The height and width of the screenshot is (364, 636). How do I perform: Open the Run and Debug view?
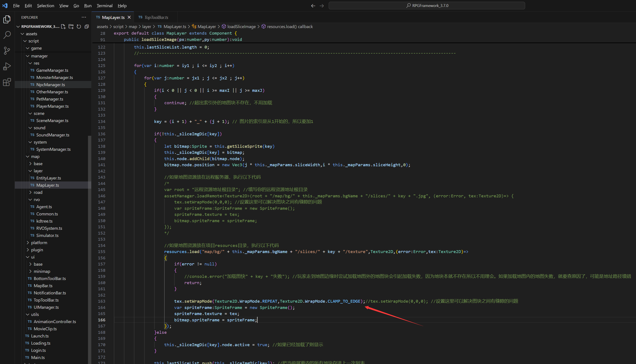tap(7, 67)
